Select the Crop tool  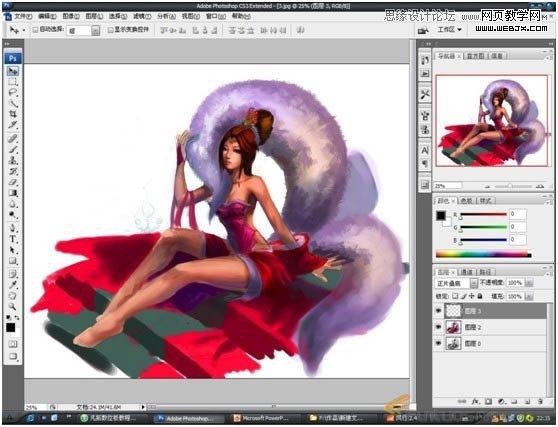[13, 114]
